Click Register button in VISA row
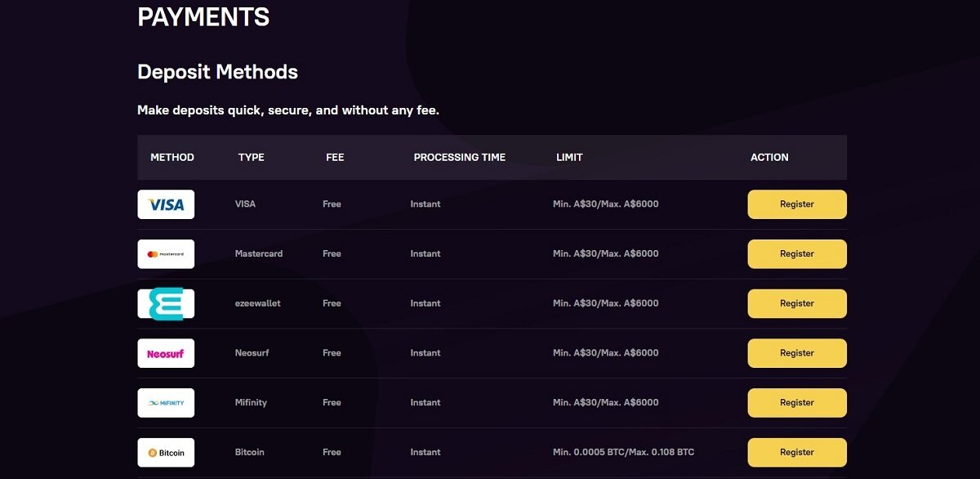Screen dimensions: 980x479 click(797, 204)
